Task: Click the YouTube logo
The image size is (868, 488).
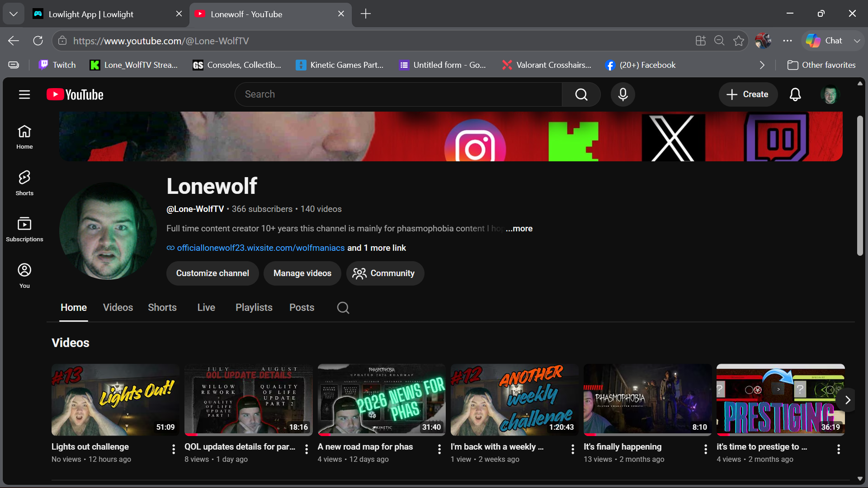Action: (x=75, y=94)
